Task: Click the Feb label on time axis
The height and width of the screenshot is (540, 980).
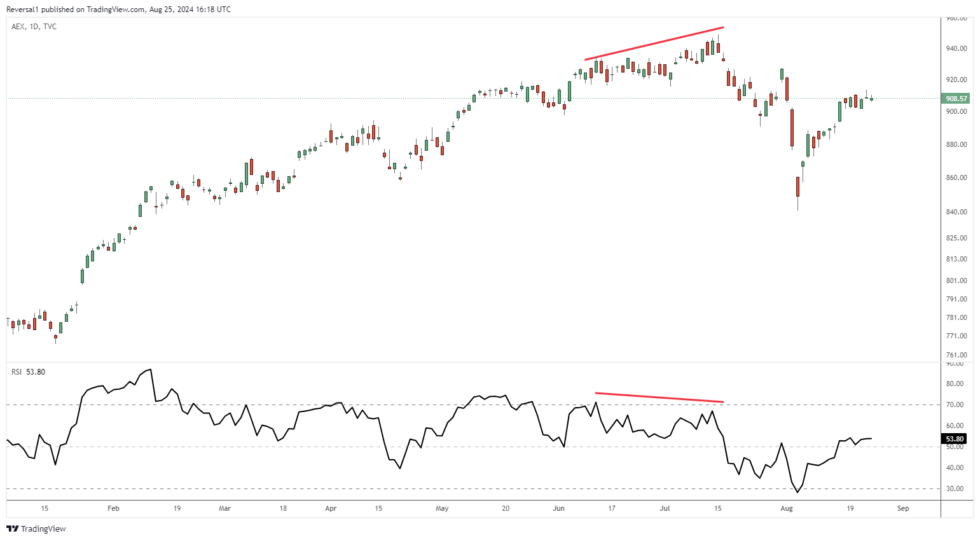Action: click(x=113, y=508)
